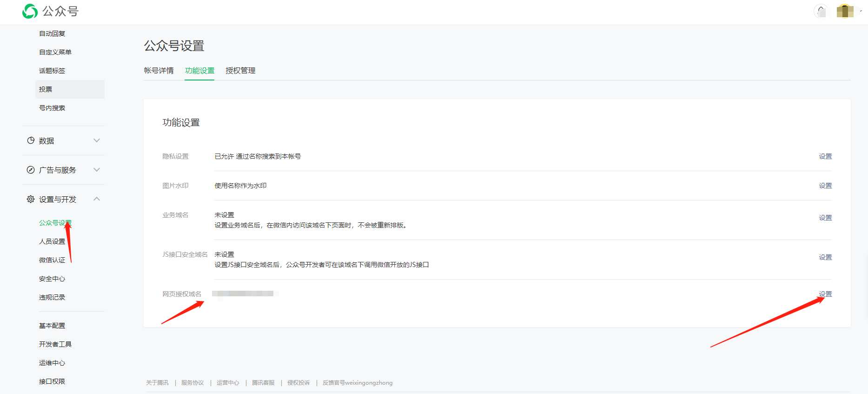Expand the 广告与服务 section chevron

click(97, 170)
